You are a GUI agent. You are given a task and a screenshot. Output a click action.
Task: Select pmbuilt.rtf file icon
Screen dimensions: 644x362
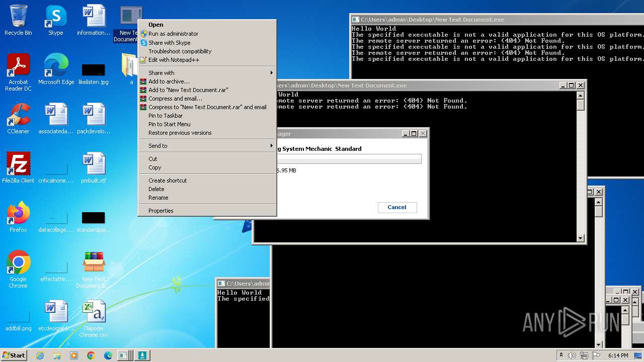[x=94, y=168]
